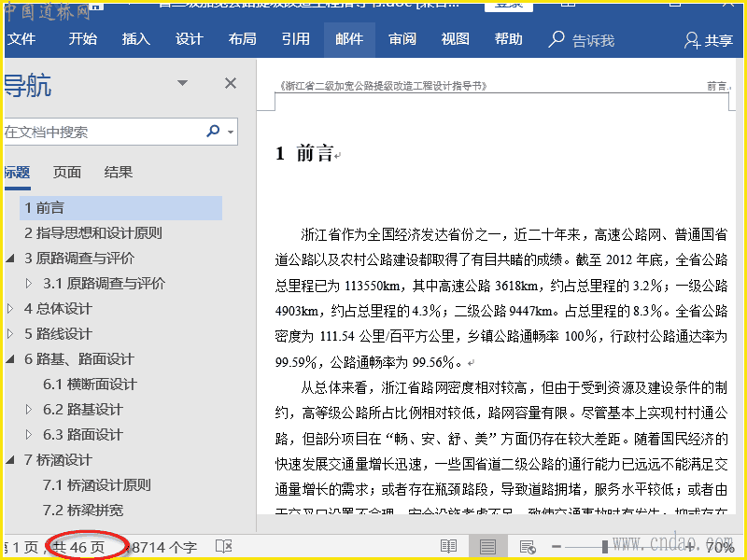This screenshot has height=560, width=747.
Task: Go to heading 2 指导思想和设计原则
Action: click(93, 233)
